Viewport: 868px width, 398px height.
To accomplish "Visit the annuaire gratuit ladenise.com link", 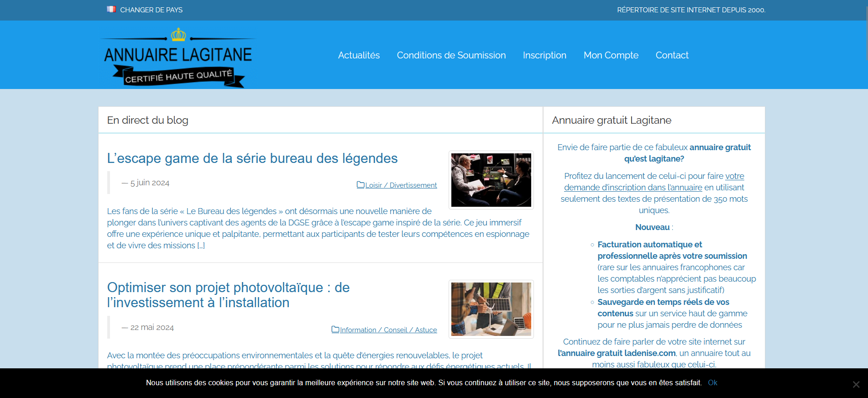I will point(617,353).
